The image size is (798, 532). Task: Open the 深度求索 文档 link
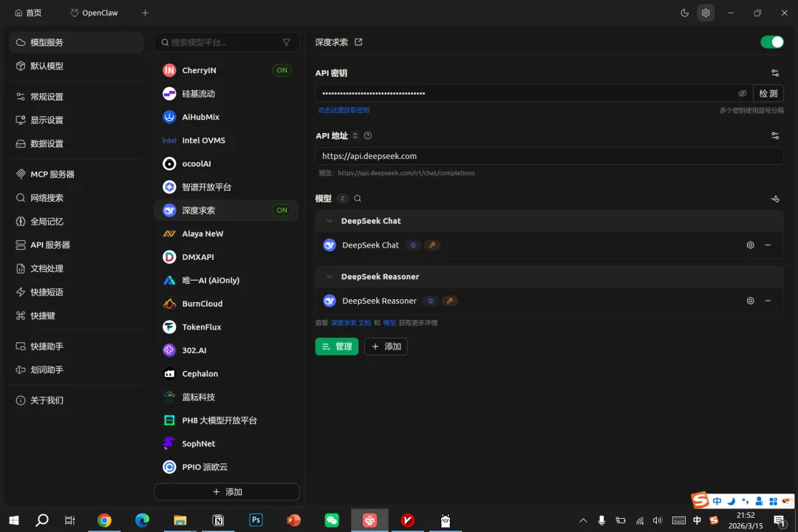tap(351, 323)
